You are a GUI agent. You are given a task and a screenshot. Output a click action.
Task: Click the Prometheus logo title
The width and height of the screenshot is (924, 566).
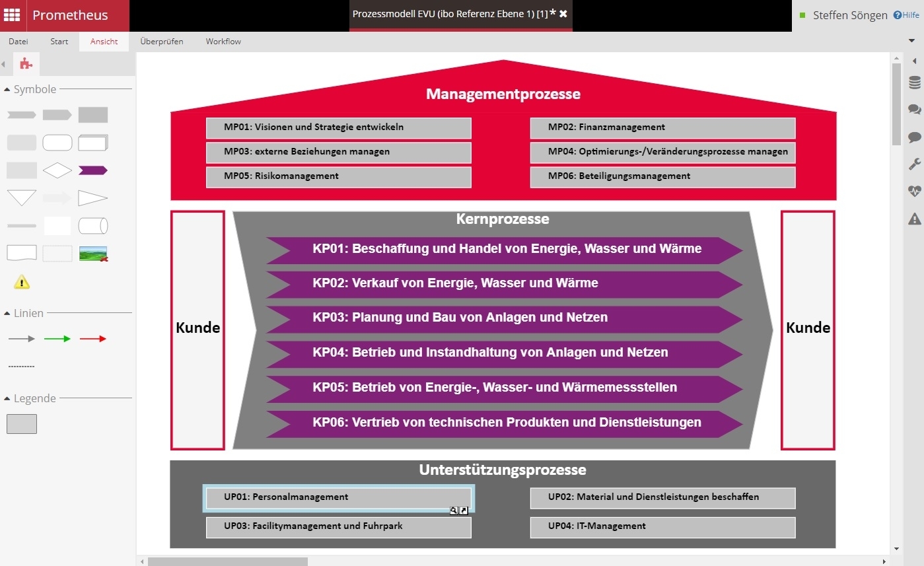coord(70,15)
